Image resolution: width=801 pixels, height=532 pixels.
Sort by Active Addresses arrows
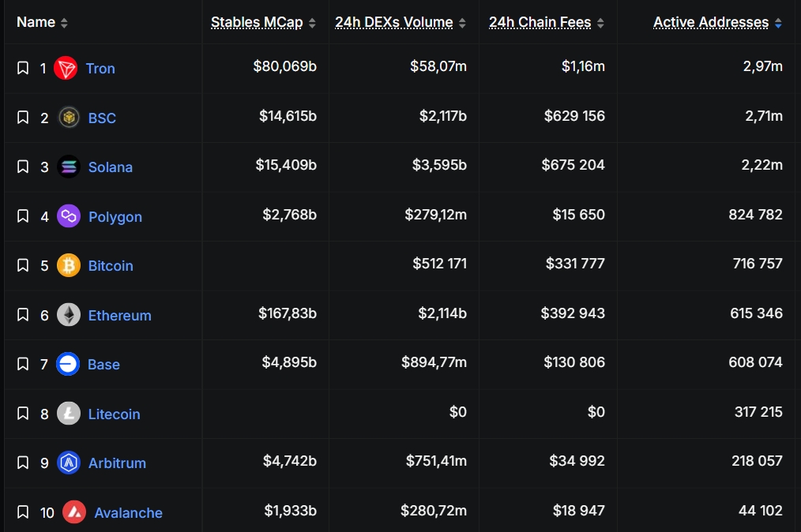click(x=779, y=23)
